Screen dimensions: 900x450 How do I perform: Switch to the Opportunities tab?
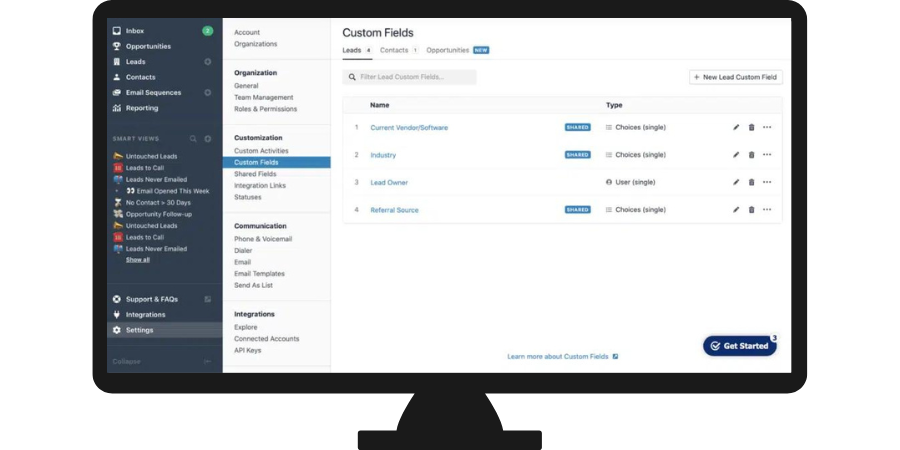click(448, 50)
